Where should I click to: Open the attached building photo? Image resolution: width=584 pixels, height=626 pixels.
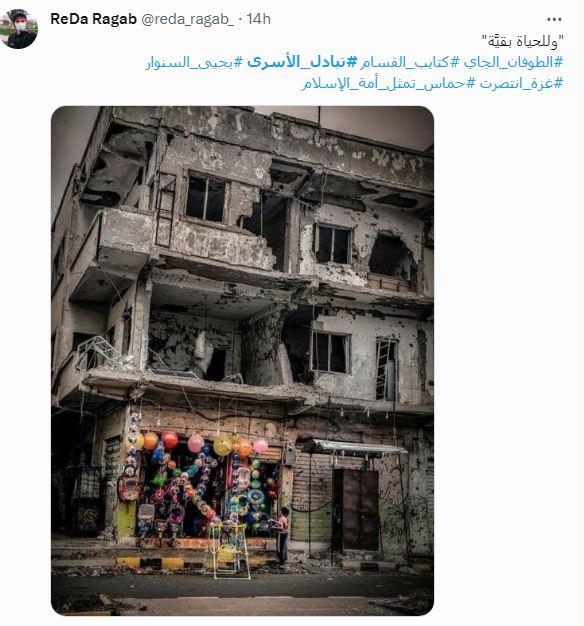[x=242, y=361]
